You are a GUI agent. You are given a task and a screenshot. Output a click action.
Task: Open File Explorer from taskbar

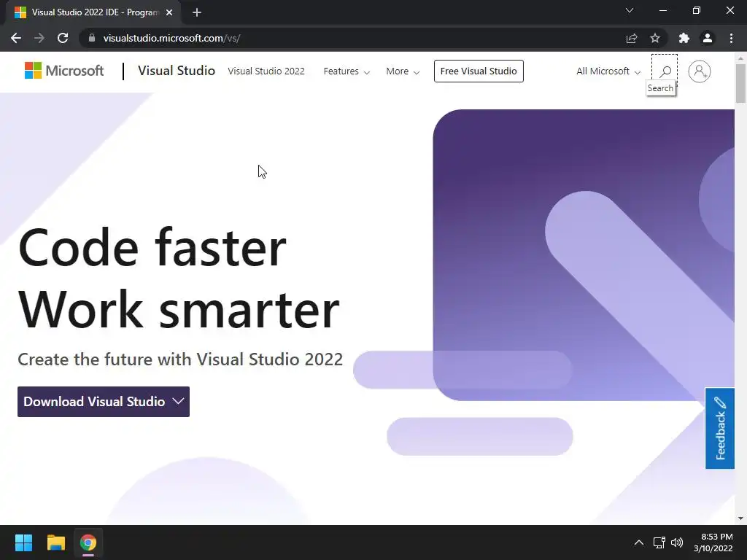55,542
